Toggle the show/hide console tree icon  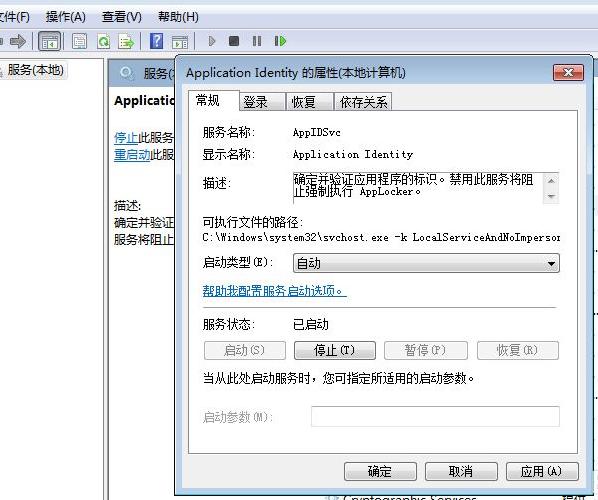click(x=50, y=41)
